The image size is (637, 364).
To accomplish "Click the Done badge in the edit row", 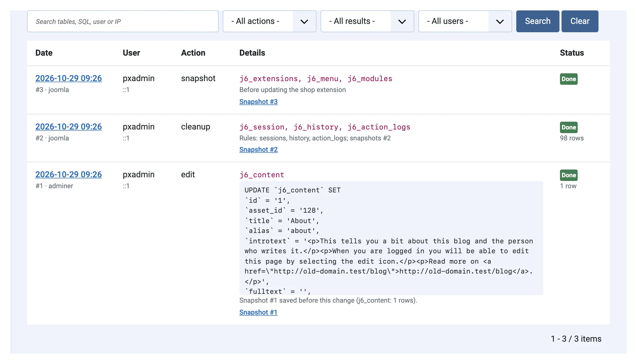I will tap(569, 175).
